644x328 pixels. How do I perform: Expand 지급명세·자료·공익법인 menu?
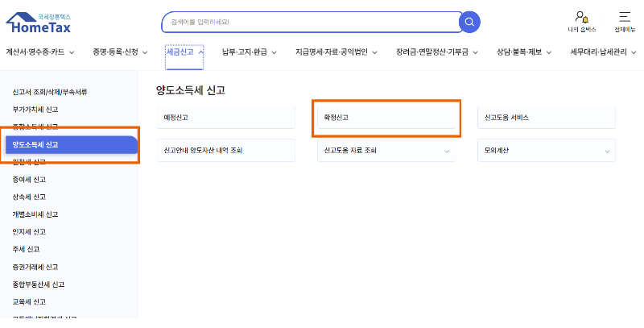(x=336, y=52)
